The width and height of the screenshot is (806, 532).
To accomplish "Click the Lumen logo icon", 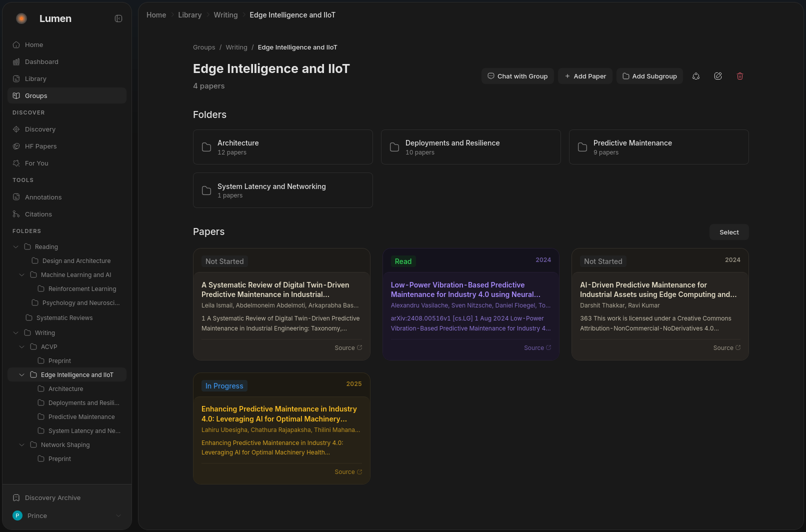I will [x=21, y=18].
